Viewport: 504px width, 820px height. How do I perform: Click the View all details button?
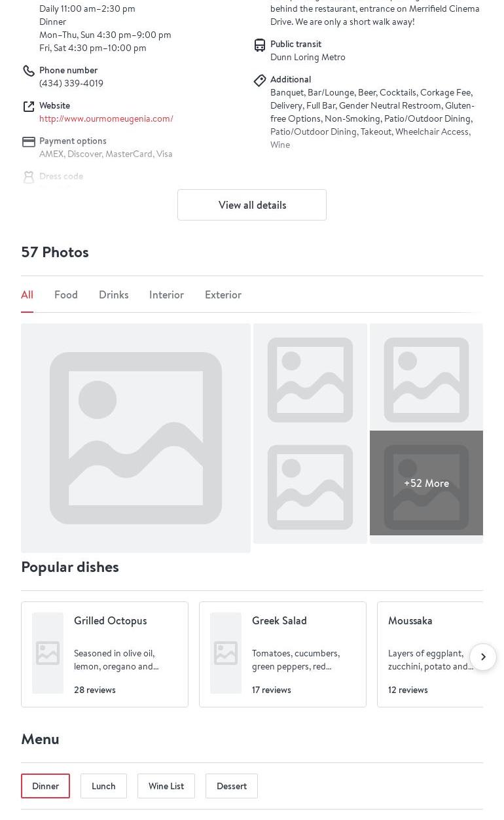coord(252,205)
